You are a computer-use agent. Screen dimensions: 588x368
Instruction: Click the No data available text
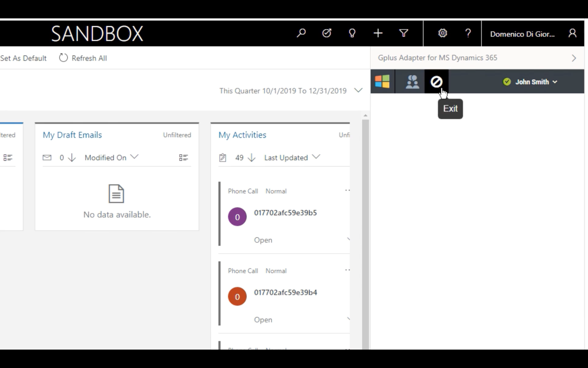tap(117, 214)
